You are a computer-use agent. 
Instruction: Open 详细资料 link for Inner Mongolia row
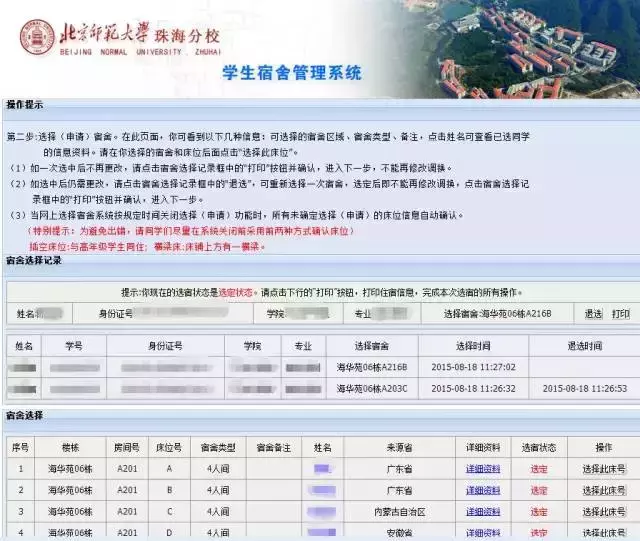[x=483, y=512]
